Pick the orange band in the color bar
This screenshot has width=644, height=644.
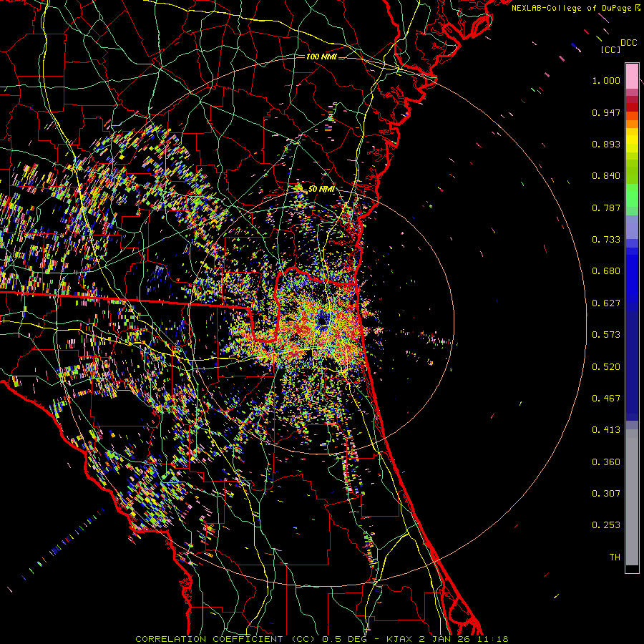coord(632,124)
